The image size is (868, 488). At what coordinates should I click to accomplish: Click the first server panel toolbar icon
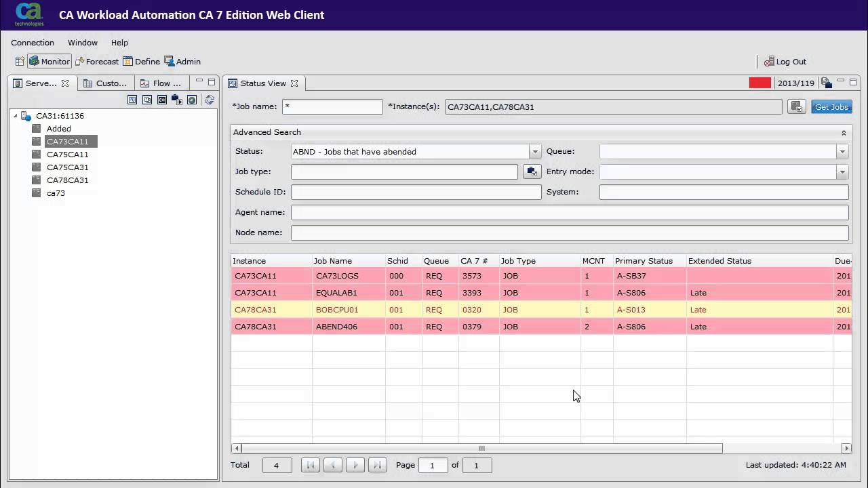pyautogui.click(x=132, y=100)
